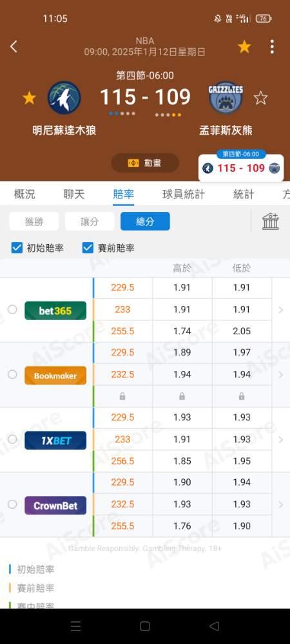Tap bet365 live line 255.5

tap(122, 331)
